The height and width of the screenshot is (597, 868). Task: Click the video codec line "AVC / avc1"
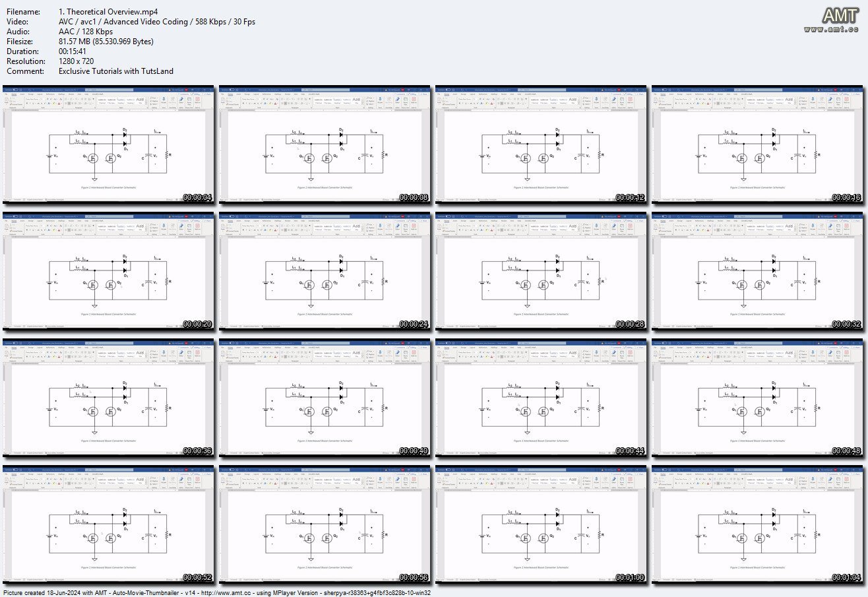157,21
